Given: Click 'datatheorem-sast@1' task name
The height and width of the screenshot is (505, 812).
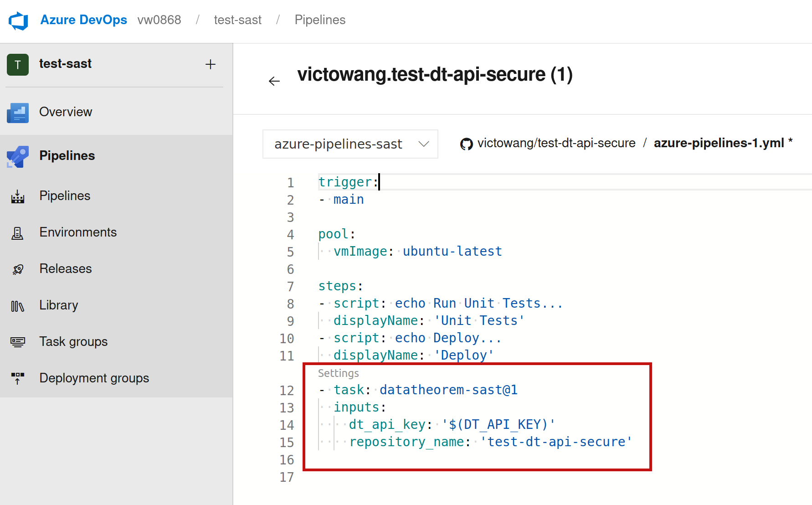Looking at the screenshot, I should point(448,390).
